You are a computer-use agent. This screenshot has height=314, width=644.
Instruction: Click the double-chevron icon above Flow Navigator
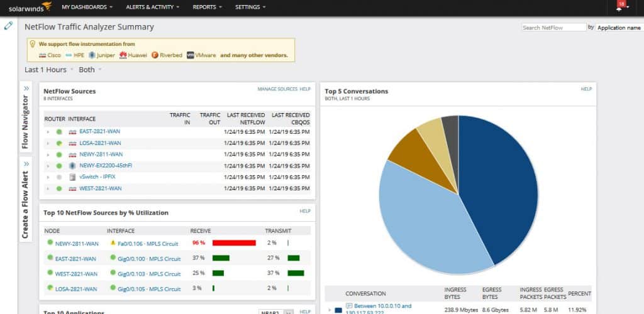26,88
